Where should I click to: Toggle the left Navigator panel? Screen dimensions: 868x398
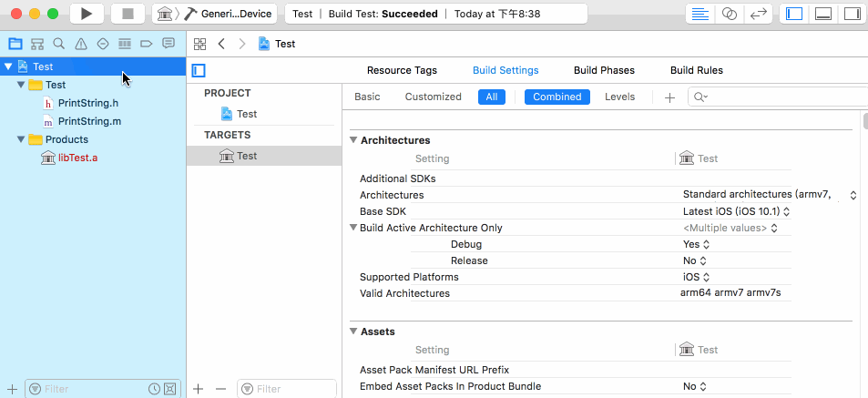point(794,15)
